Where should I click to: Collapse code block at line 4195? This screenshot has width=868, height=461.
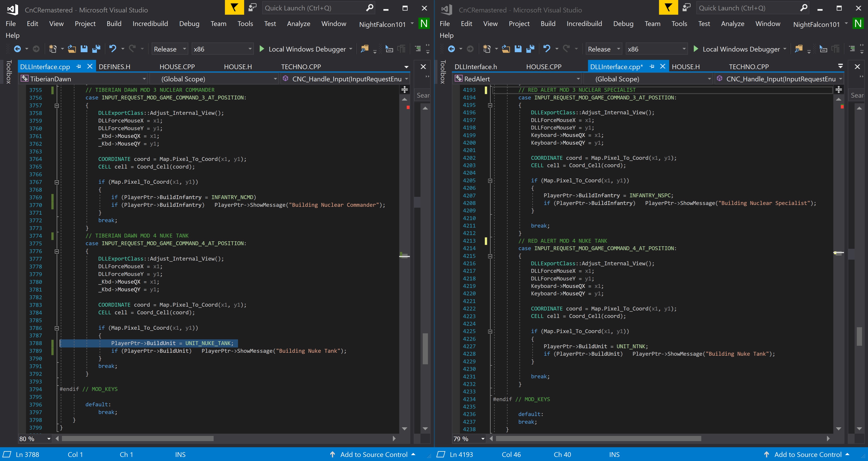tap(490, 106)
